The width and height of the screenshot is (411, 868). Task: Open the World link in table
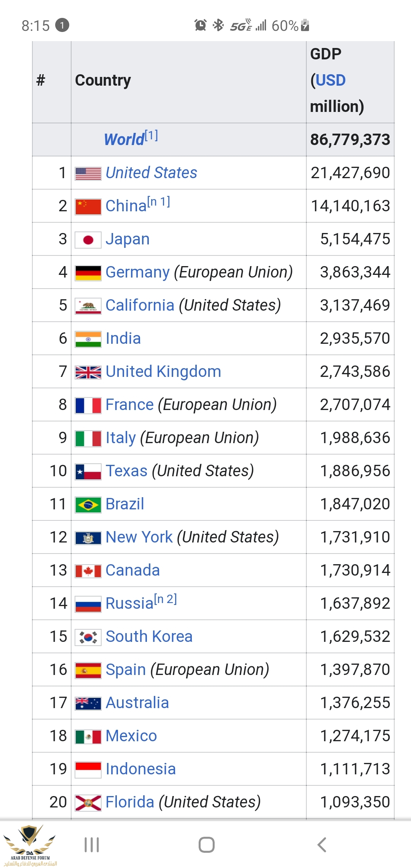[x=124, y=140]
